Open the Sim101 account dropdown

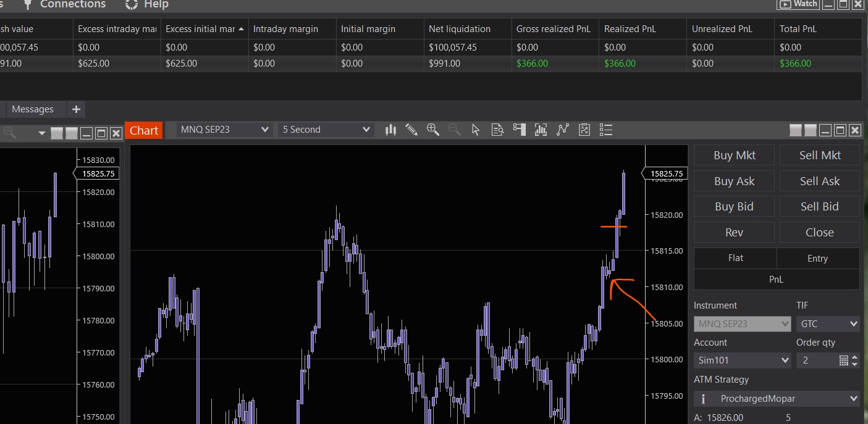743,360
